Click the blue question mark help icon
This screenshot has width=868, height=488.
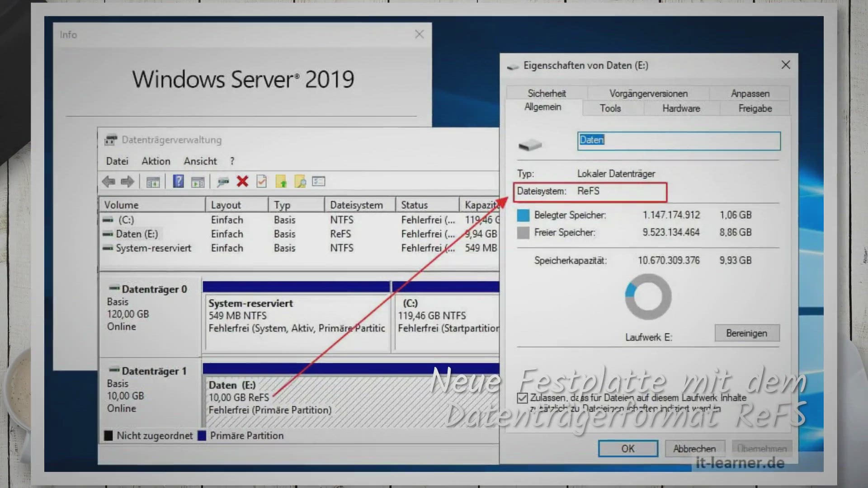coord(178,182)
